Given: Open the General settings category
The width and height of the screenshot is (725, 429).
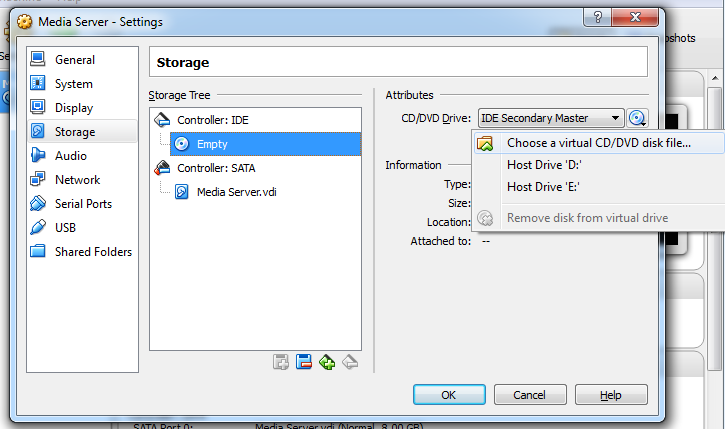Looking at the screenshot, I should (82, 60).
